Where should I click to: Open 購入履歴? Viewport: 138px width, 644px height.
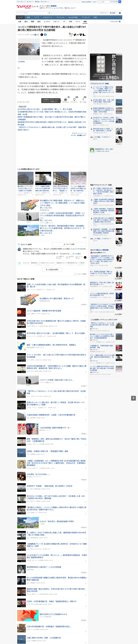pyautogui.click(x=112, y=13)
